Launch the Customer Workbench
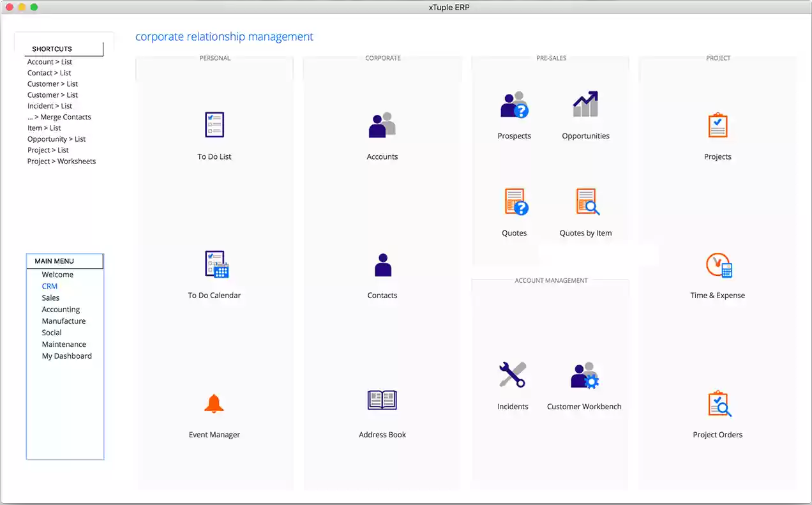 [584, 375]
